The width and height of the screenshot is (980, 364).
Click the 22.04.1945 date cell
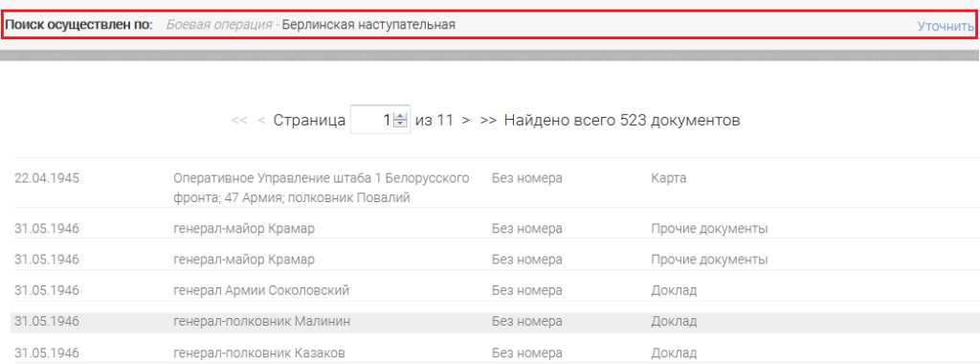tap(47, 178)
